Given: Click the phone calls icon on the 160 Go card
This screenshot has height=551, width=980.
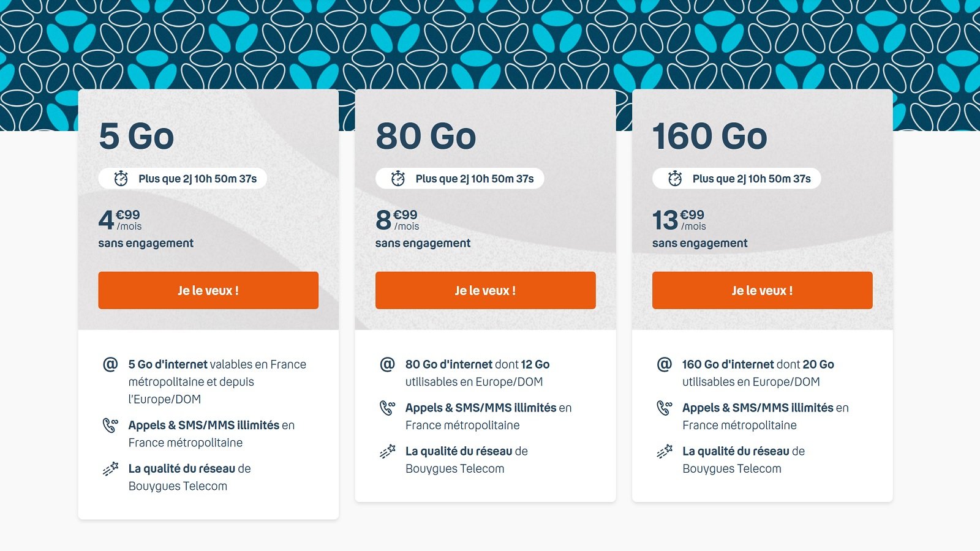Looking at the screenshot, I should (x=664, y=407).
